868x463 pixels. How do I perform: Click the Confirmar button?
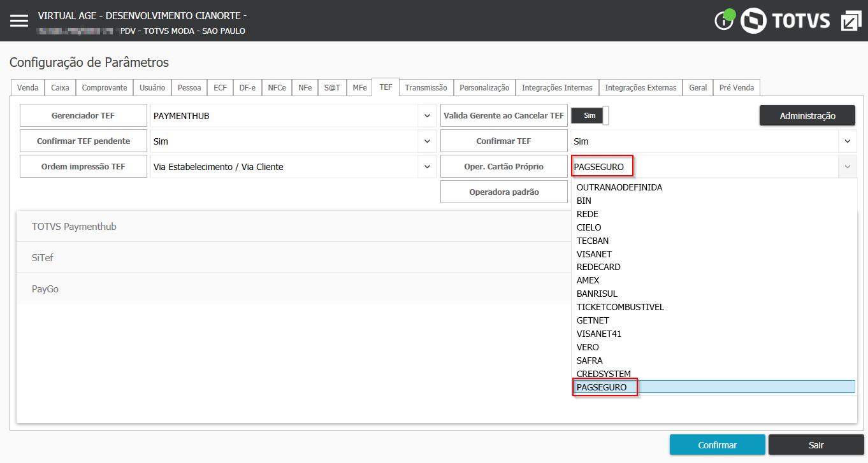coord(717,445)
